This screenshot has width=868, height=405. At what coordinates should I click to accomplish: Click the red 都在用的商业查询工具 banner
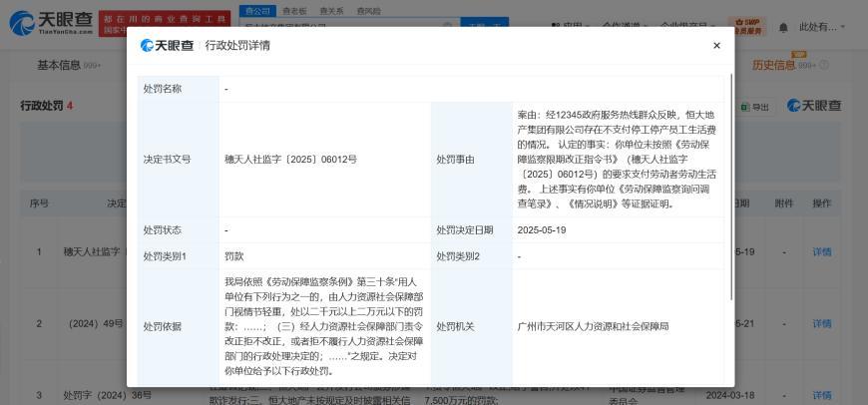(165, 24)
